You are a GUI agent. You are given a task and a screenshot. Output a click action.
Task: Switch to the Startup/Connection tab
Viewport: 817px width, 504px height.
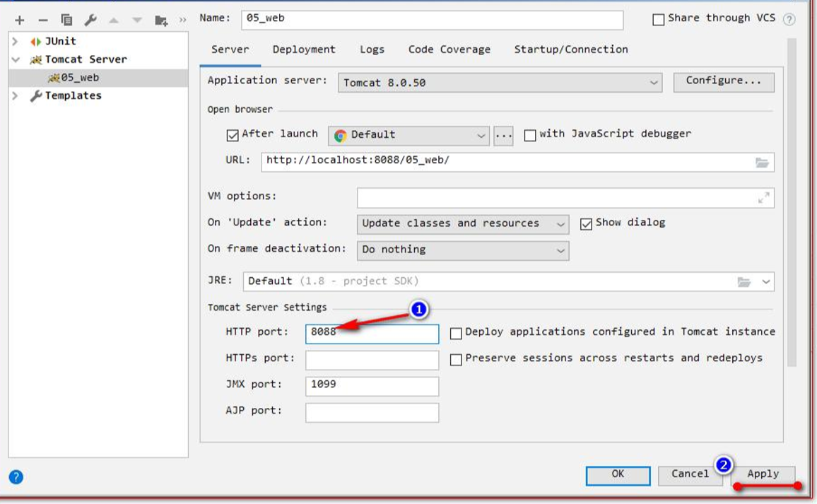[571, 49]
